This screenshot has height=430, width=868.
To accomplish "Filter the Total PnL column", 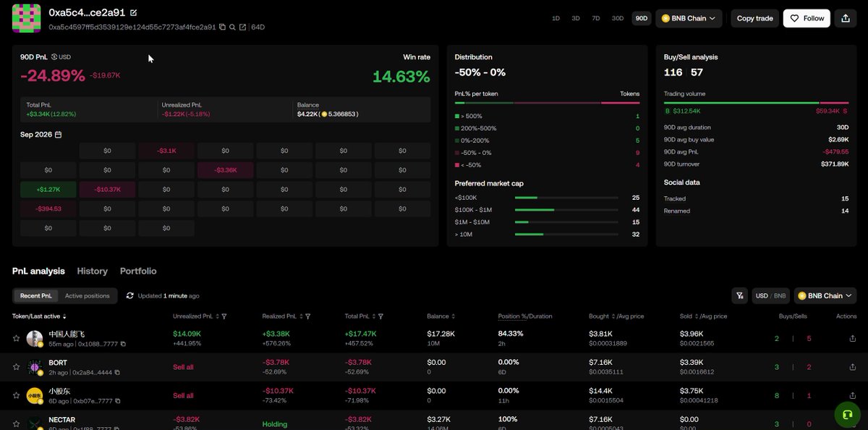I will 380,316.
